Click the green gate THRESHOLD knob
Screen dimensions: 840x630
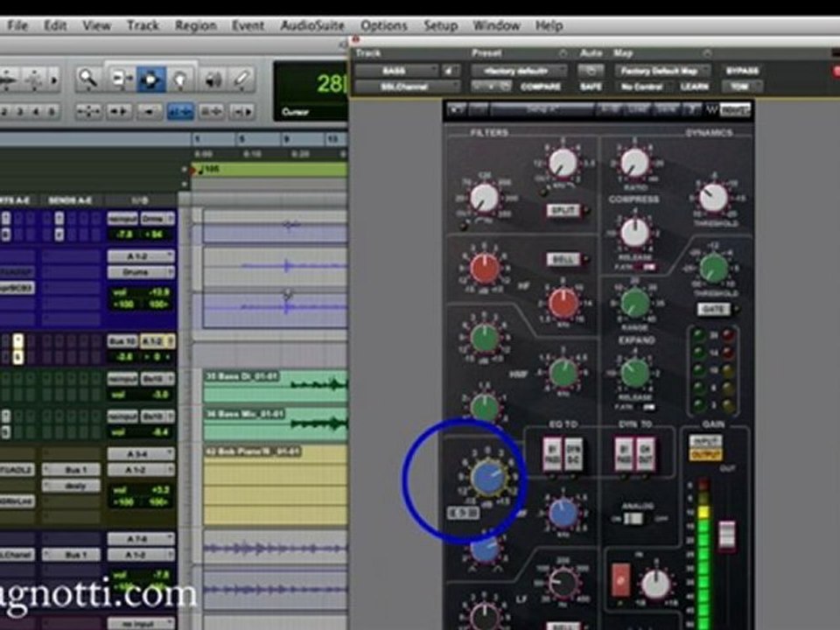pos(714,268)
